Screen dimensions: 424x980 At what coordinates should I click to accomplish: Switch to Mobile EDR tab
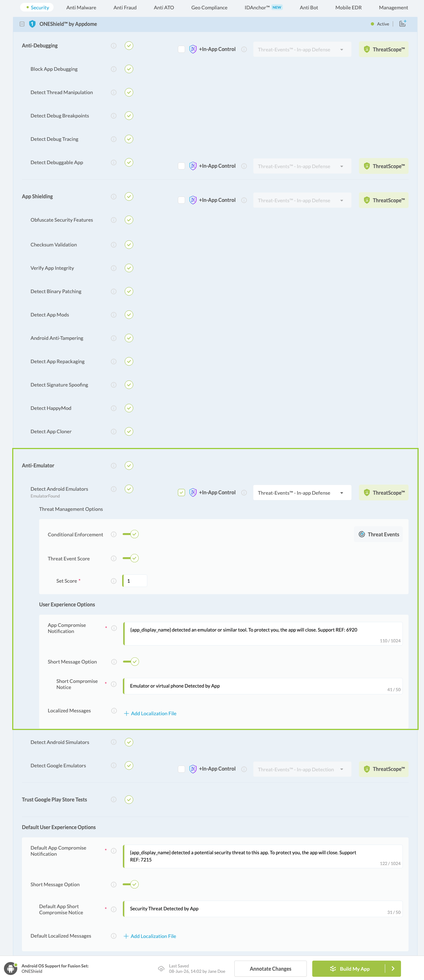[348, 8]
